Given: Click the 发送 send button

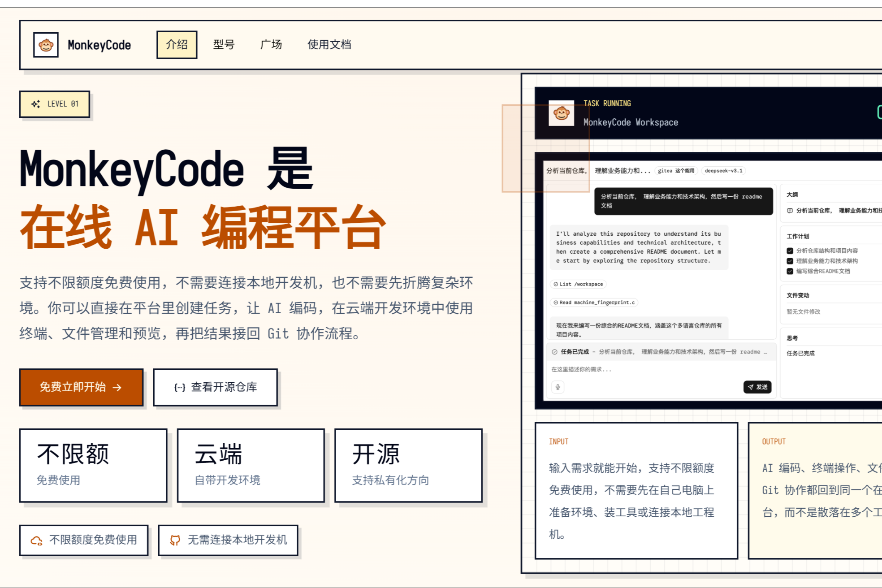Looking at the screenshot, I should [x=757, y=387].
